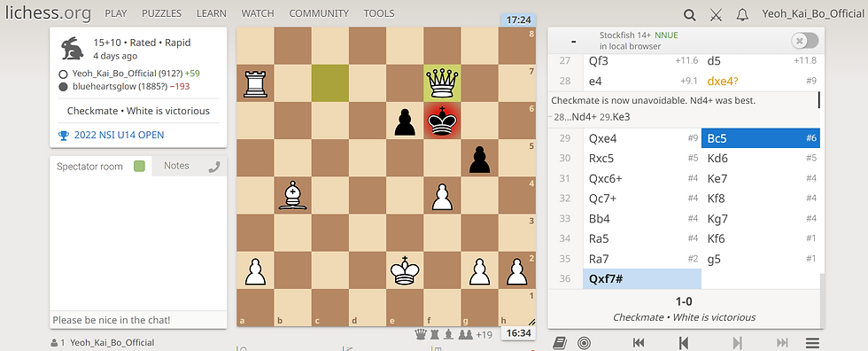Open the analysis hamburger menu

[x=812, y=343]
